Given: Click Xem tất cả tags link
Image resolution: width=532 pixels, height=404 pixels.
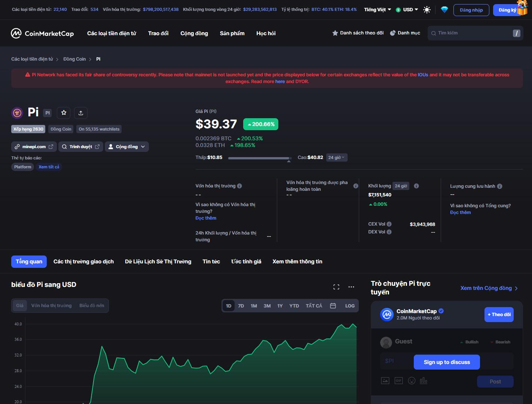Looking at the screenshot, I should [49, 167].
